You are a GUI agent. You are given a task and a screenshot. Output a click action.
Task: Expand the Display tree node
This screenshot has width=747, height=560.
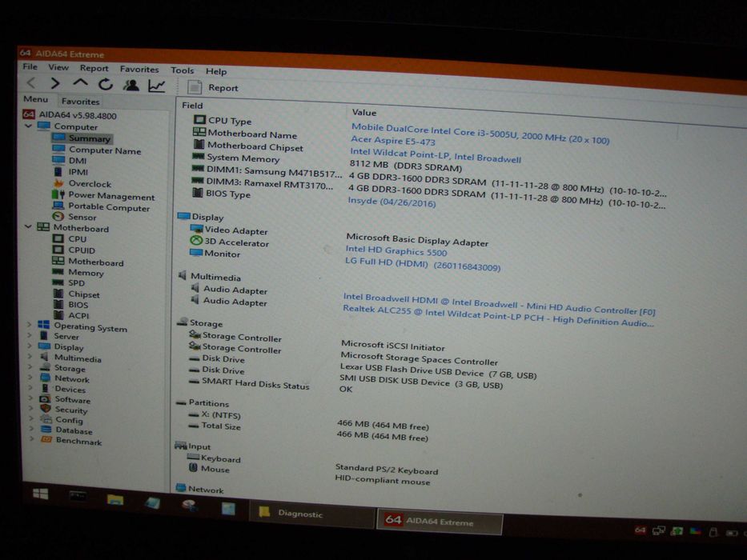click(30, 346)
